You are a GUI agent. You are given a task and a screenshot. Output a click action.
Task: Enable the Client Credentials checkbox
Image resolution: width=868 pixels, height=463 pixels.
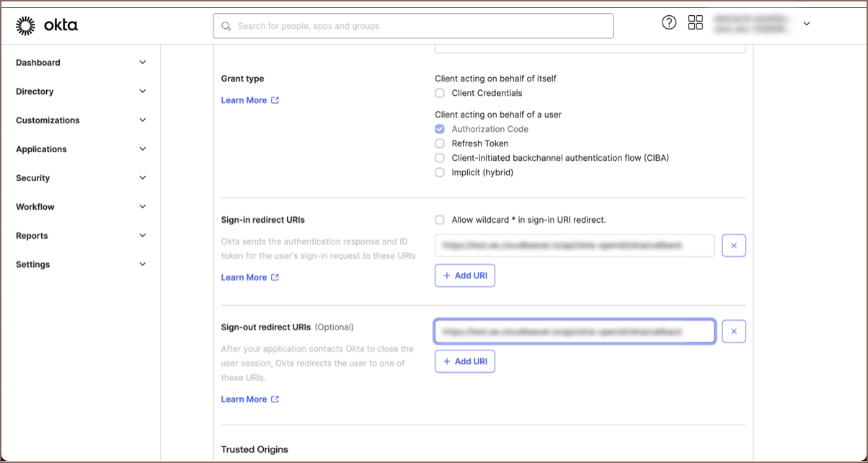coord(440,93)
